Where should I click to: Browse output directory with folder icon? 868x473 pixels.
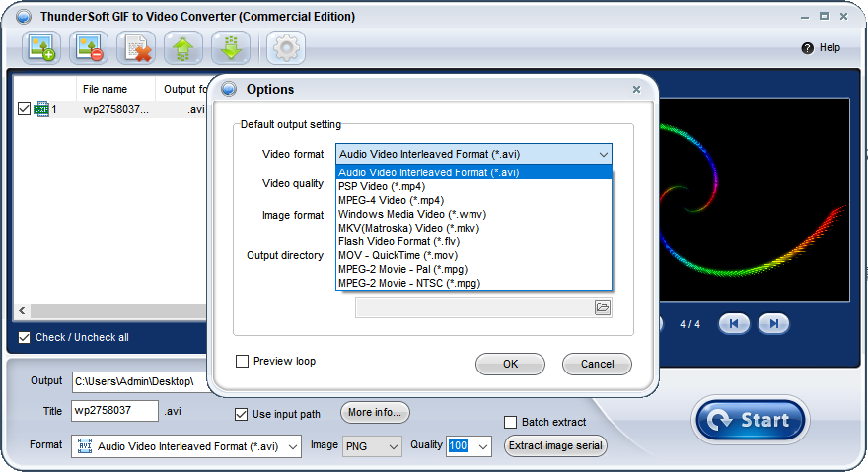(x=603, y=307)
